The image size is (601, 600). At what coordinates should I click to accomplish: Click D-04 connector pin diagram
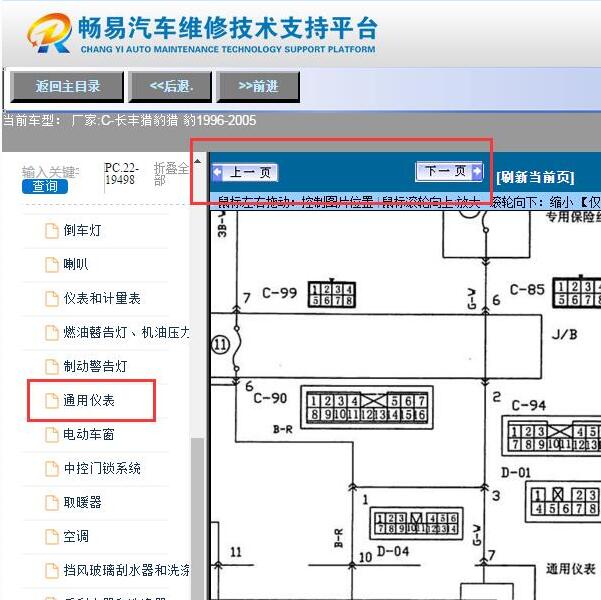pos(416,523)
